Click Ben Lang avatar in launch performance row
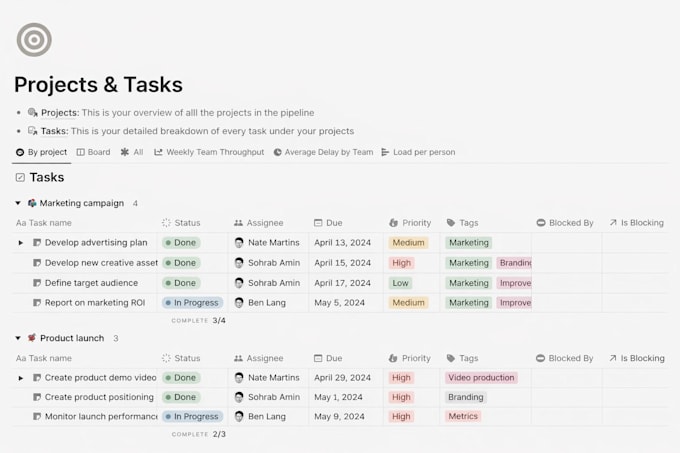680x453 pixels. point(239,417)
